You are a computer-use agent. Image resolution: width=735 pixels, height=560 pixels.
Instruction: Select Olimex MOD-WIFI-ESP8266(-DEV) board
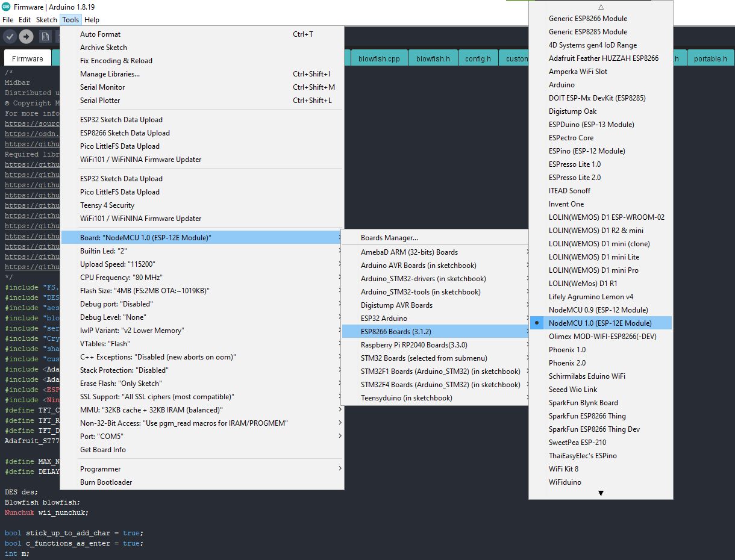(x=601, y=337)
